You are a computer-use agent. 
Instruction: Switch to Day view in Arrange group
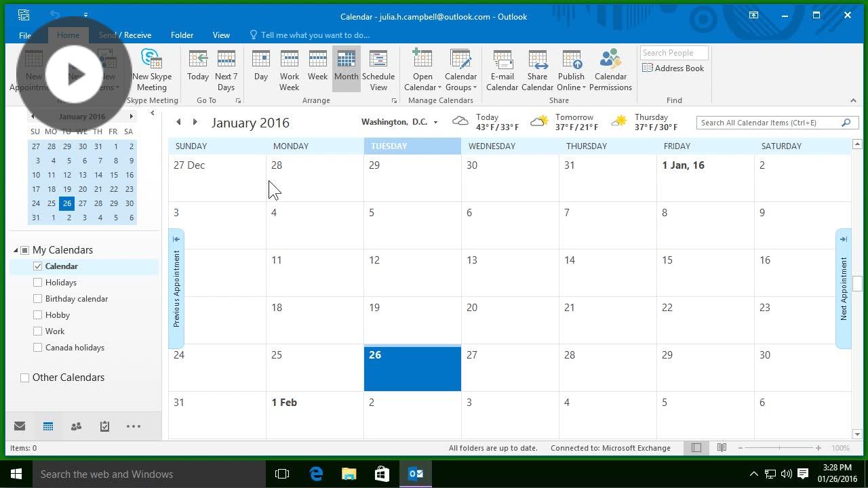pyautogui.click(x=260, y=68)
